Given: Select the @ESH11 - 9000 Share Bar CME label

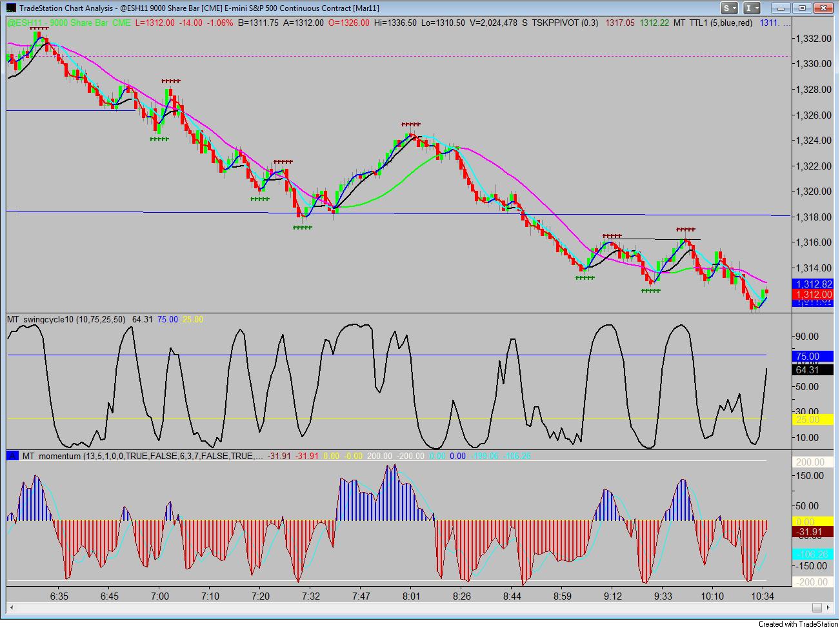Looking at the screenshot, I should click(68, 23).
